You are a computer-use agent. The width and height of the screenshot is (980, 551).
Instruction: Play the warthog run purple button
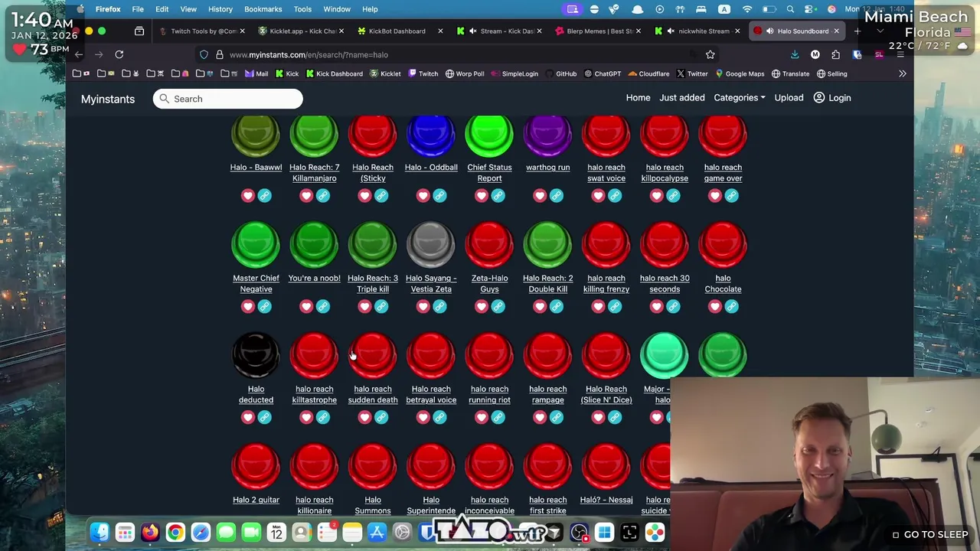point(547,135)
